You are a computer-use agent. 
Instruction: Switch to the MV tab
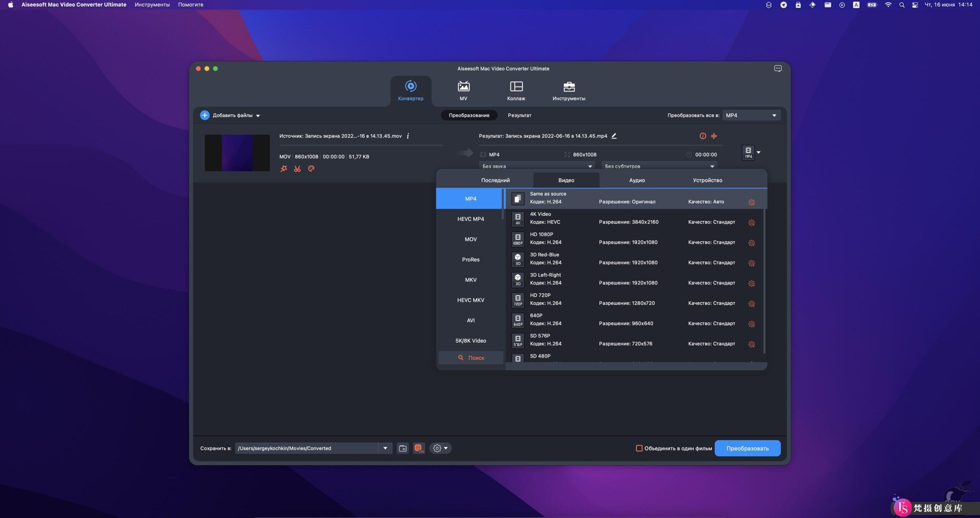(463, 91)
